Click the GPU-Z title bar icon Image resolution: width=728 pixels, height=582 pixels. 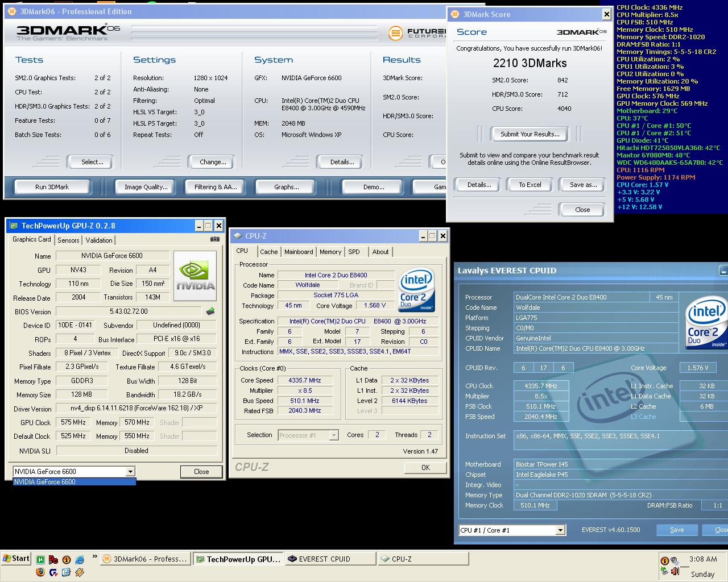[14, 226]
